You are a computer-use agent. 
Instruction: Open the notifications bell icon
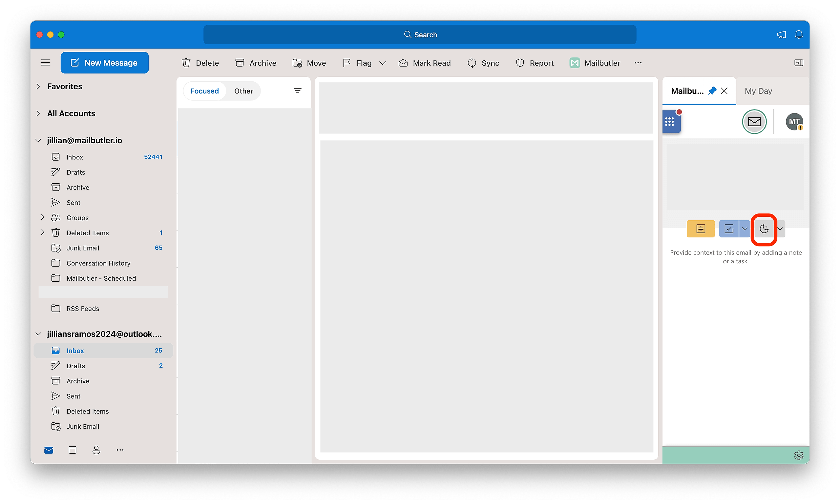pos(799,35)
